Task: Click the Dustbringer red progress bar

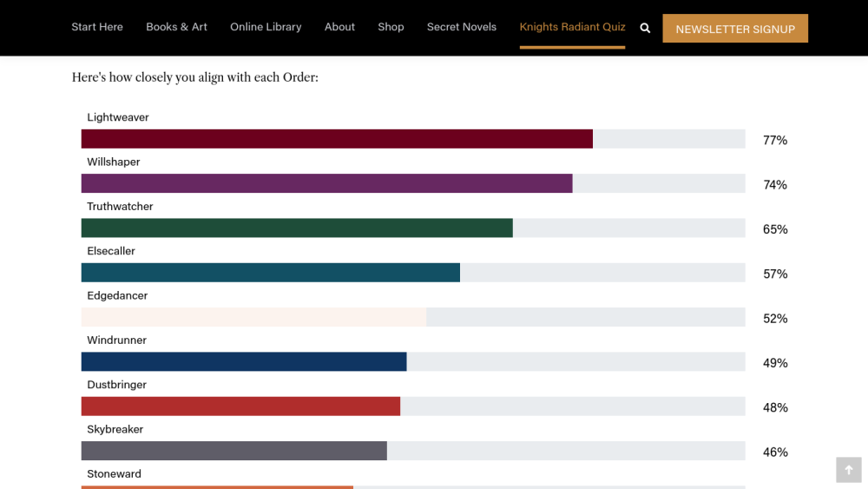Action: point(240,406)
